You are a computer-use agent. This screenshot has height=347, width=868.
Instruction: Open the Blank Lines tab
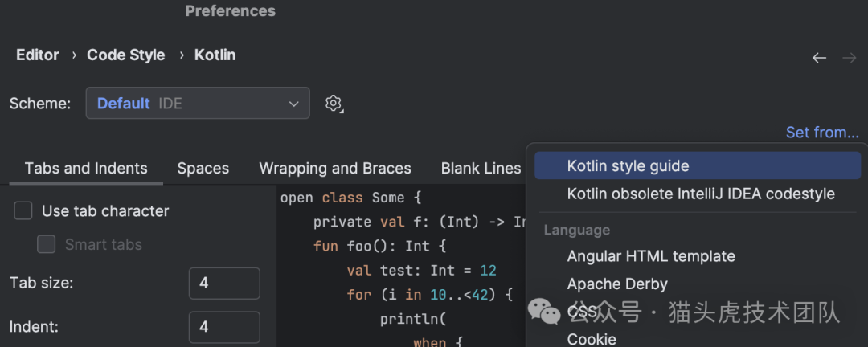tap(481, 168)
